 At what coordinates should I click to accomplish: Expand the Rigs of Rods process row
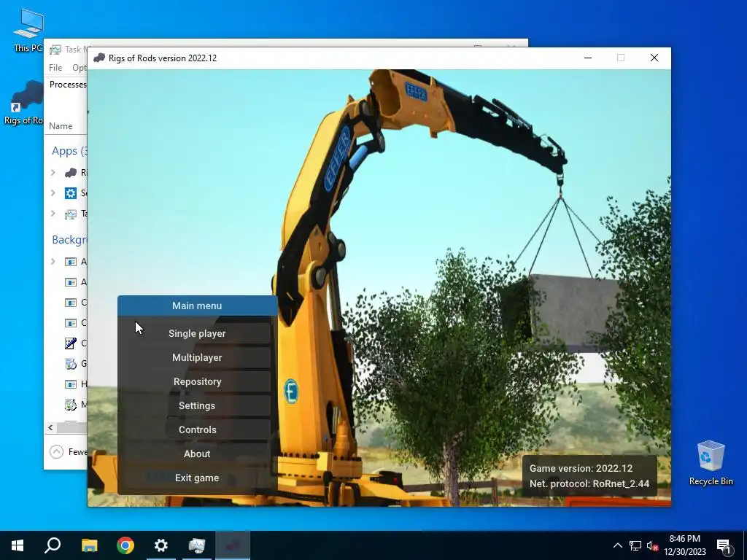pyautogui.click(x=53, y=173)
